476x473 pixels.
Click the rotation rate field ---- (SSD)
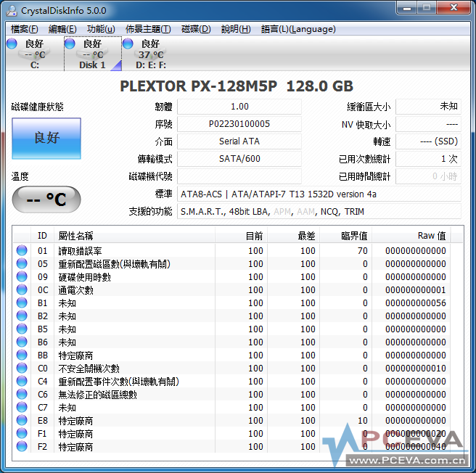click(x=428, y=141)
